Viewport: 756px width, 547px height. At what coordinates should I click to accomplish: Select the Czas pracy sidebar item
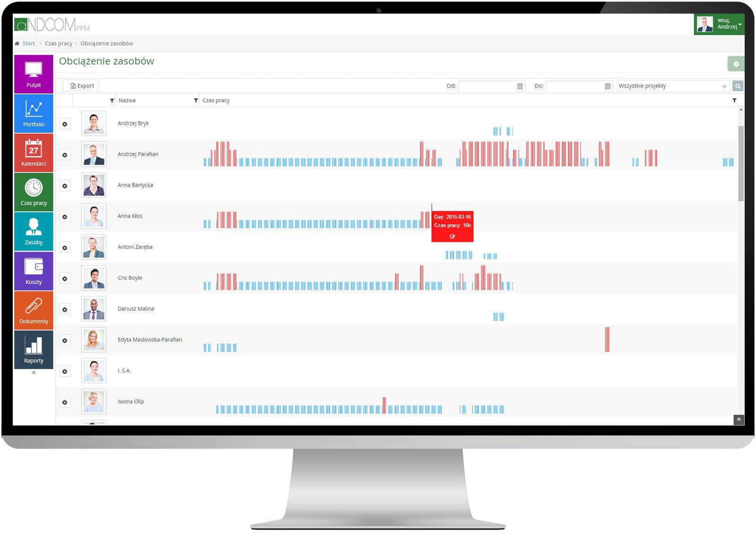coord(34,192)
